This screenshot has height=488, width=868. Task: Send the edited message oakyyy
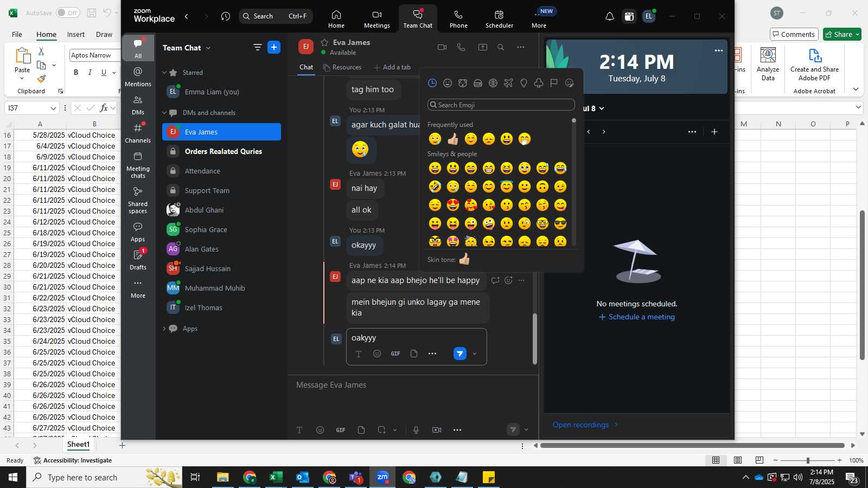click(x=459, y=354)
